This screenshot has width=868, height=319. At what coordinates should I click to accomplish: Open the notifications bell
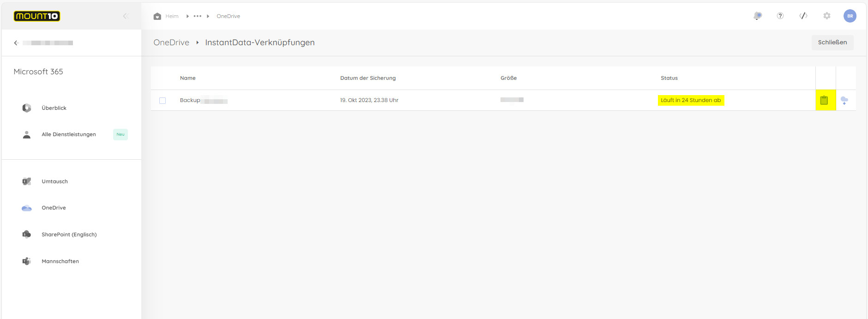pos(758,16)
